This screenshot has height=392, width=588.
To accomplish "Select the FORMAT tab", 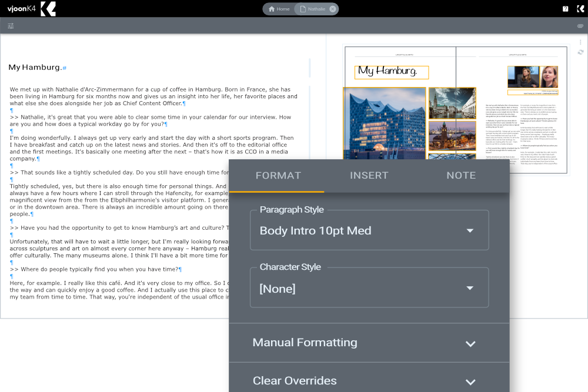I will (x=278, y=175).
